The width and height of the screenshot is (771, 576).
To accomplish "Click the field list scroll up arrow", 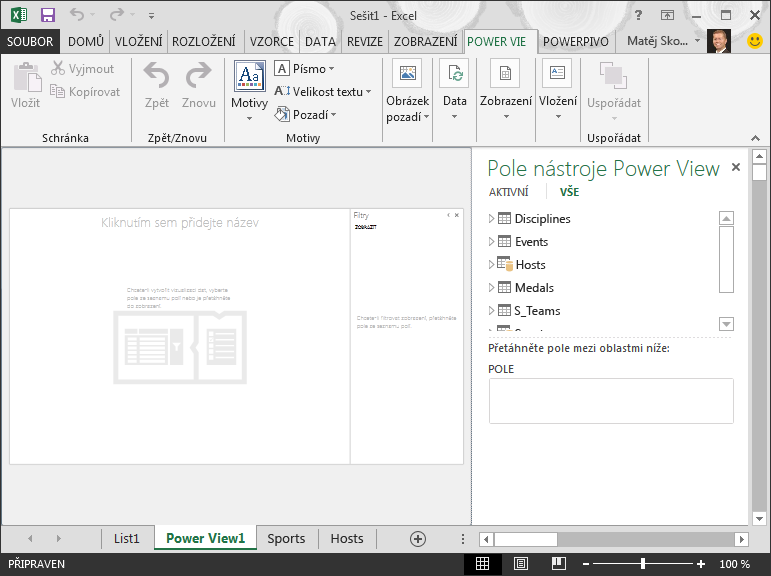I will click(x=726, y=218).
